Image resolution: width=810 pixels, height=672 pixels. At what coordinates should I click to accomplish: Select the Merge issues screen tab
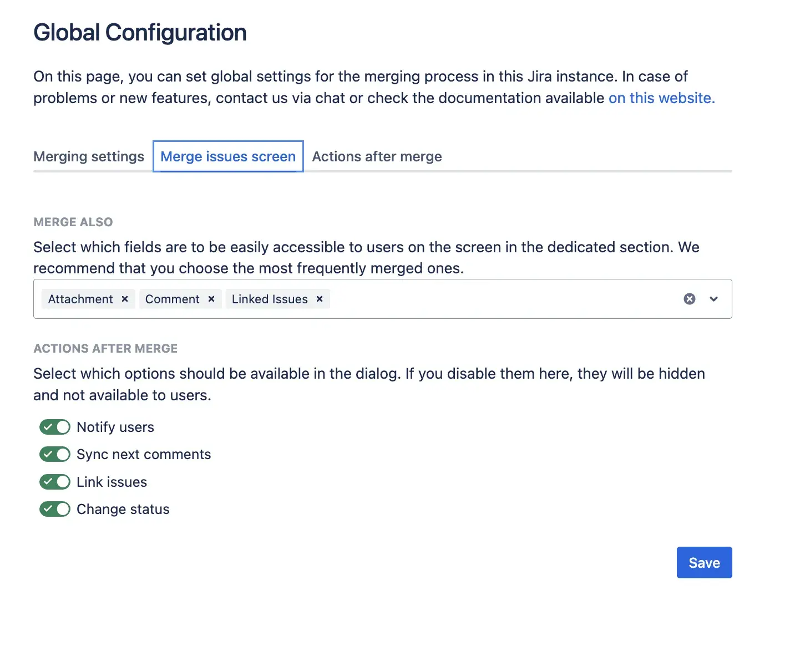[x=228, y=156]
